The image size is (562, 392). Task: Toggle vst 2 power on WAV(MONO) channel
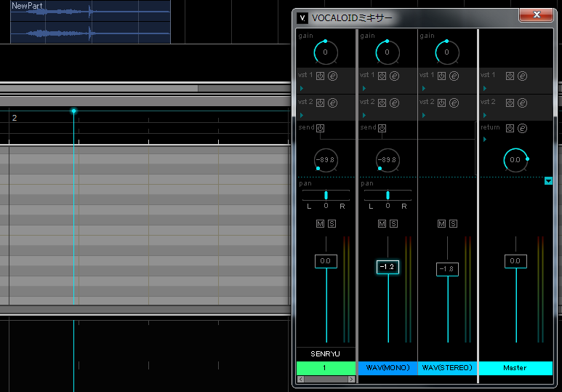click(x=382, y=103)
